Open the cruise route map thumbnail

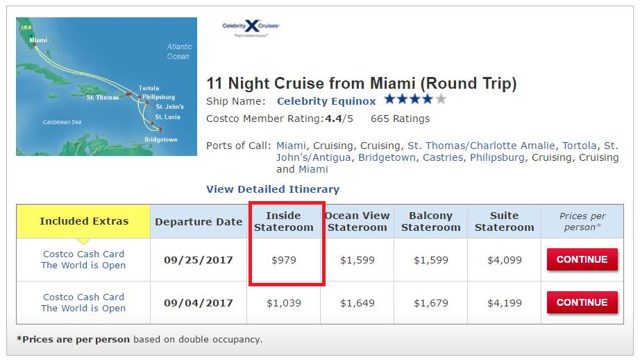coord(106,87)
